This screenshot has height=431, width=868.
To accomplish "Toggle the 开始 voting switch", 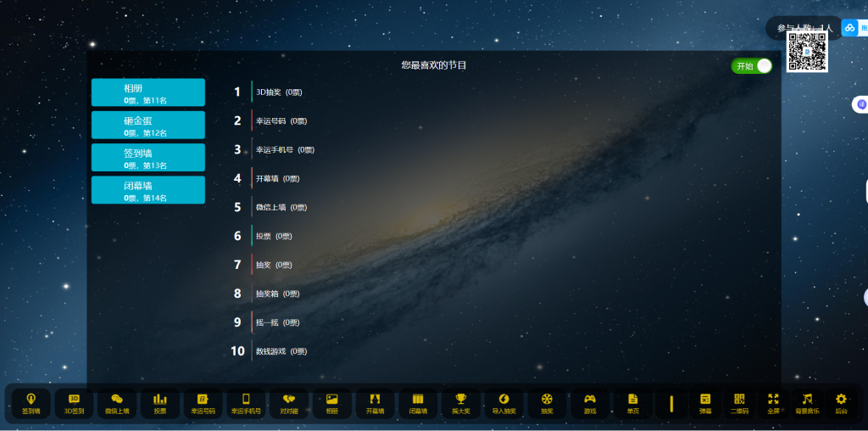I will pyautogui.click(x=752, y=66).
